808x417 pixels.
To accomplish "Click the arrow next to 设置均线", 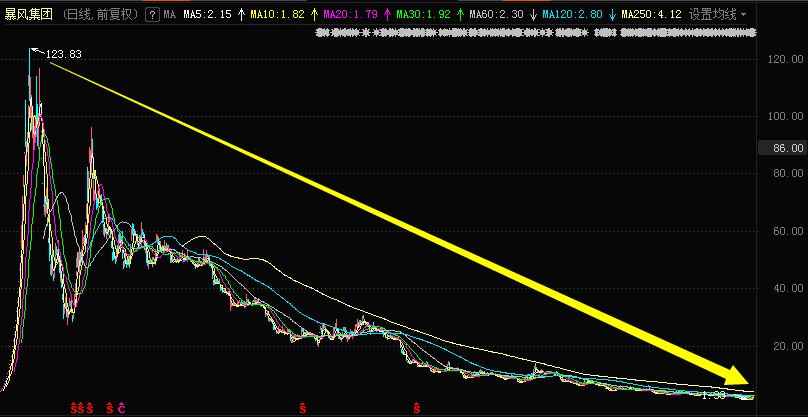I will [x=744, y=15].
